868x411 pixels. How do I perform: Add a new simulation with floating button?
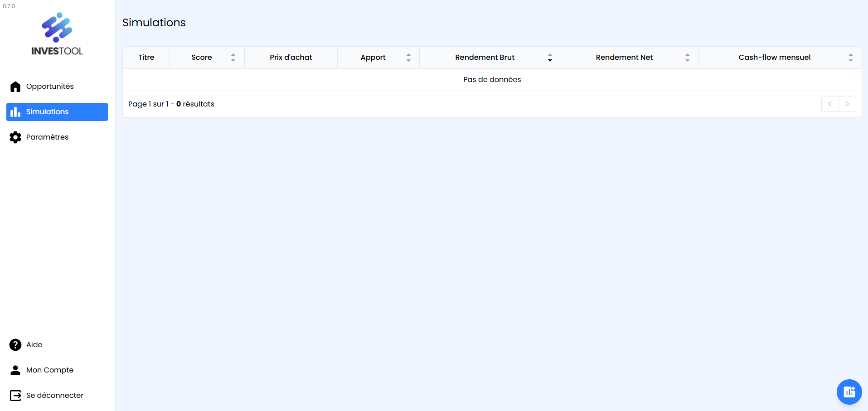[849, 392]
